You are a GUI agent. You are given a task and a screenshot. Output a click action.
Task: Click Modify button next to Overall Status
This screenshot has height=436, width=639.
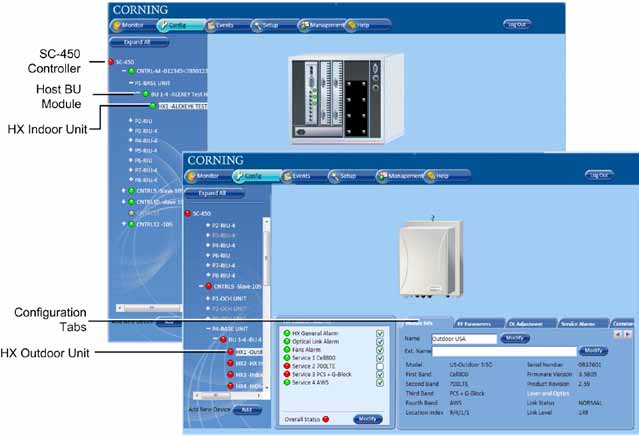(368, 419)
